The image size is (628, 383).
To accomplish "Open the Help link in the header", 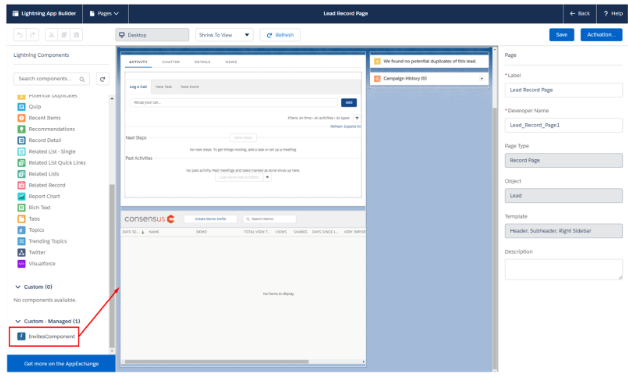I will [x=613, y=14].
